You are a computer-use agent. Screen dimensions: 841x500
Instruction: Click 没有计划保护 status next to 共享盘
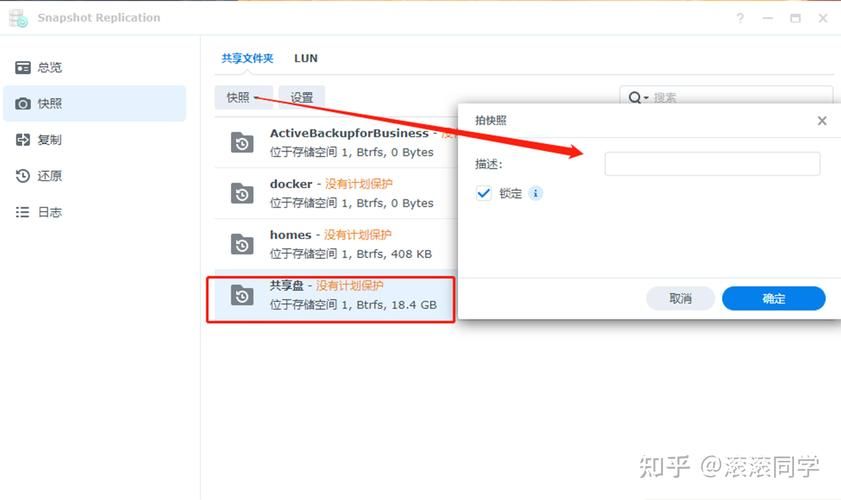[x=349, y=285]
